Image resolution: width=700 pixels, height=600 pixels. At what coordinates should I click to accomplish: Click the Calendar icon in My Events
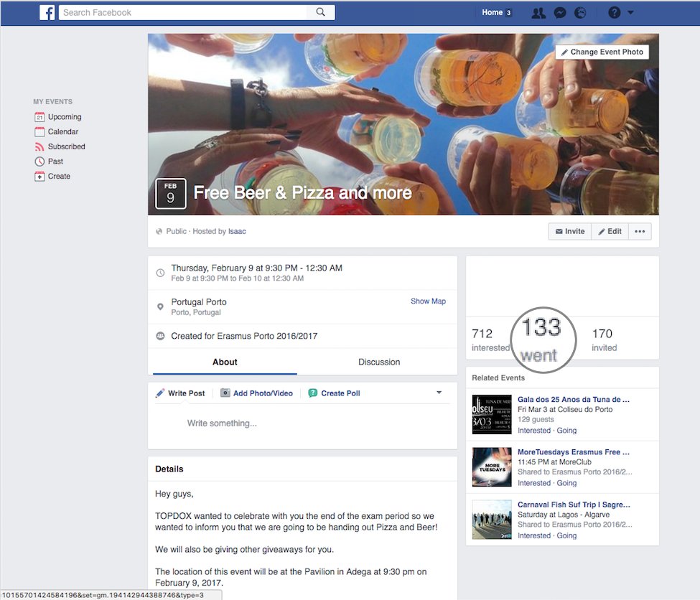39,131
